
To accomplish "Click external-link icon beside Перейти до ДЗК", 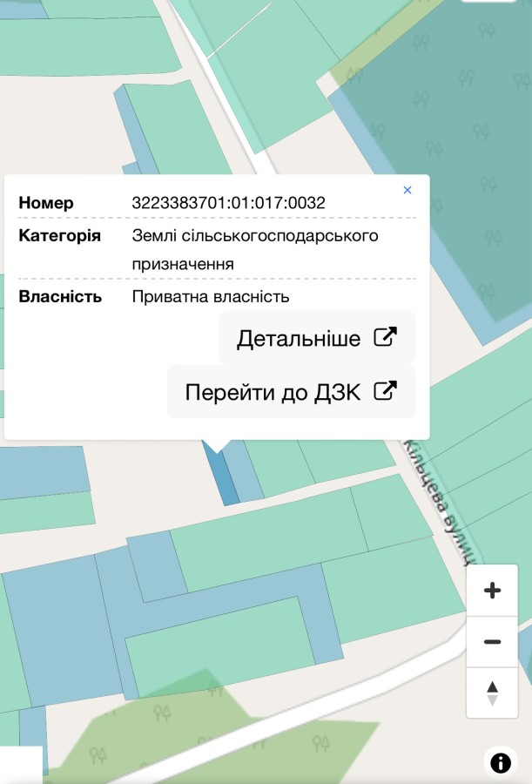I will [385, 392].
